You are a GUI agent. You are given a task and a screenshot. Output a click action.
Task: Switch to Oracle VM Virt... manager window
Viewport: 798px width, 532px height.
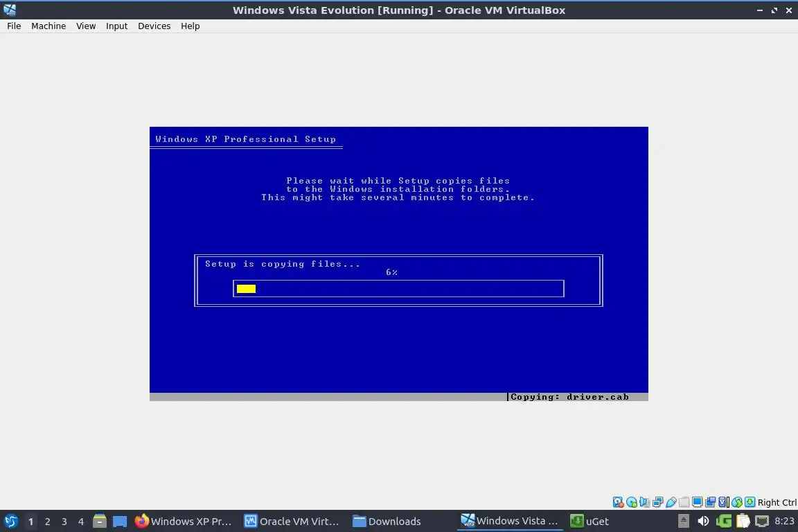[292, 522]
